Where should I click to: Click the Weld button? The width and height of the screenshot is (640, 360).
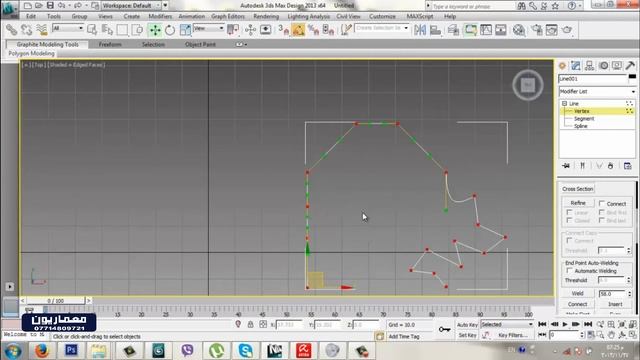tap(578, 293)
